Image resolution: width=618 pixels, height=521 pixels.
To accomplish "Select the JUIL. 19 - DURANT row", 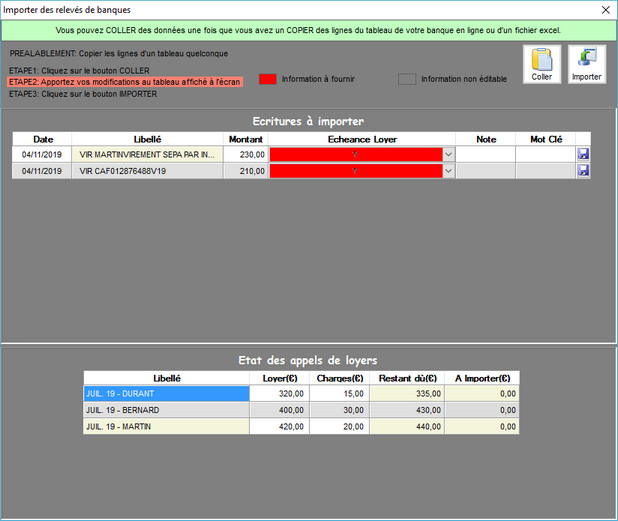I will click(x=165, y=394).
